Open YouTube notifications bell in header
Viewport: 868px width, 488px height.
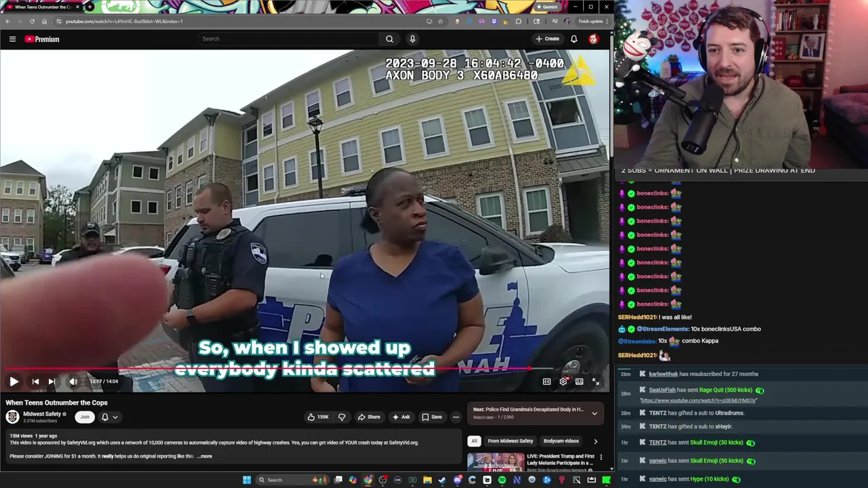pyautogui.click(x=574, y=39)
